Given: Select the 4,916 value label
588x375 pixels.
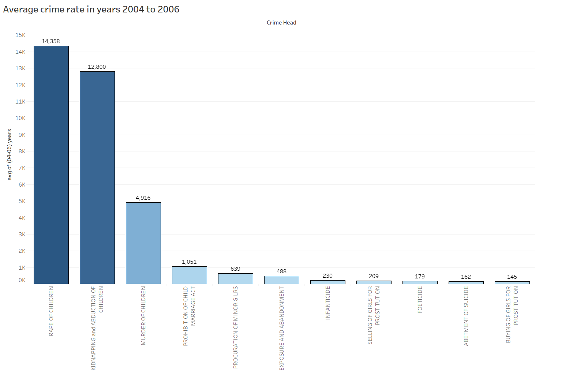Looking at the screenshot, I should [x=143, y=198].
